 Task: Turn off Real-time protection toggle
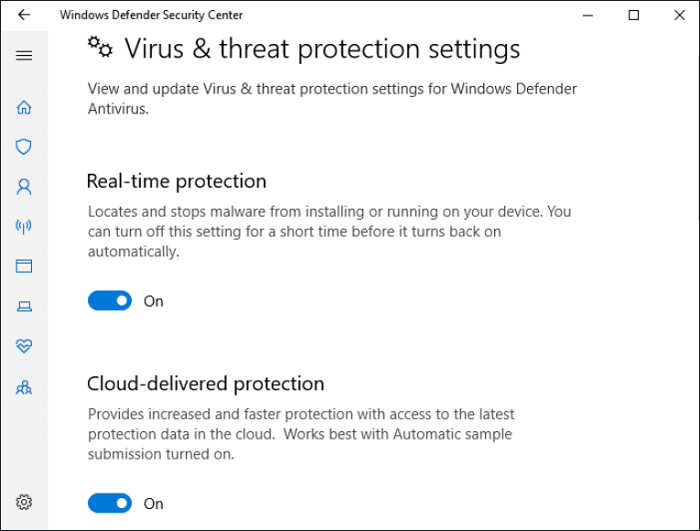pos(110,301)
